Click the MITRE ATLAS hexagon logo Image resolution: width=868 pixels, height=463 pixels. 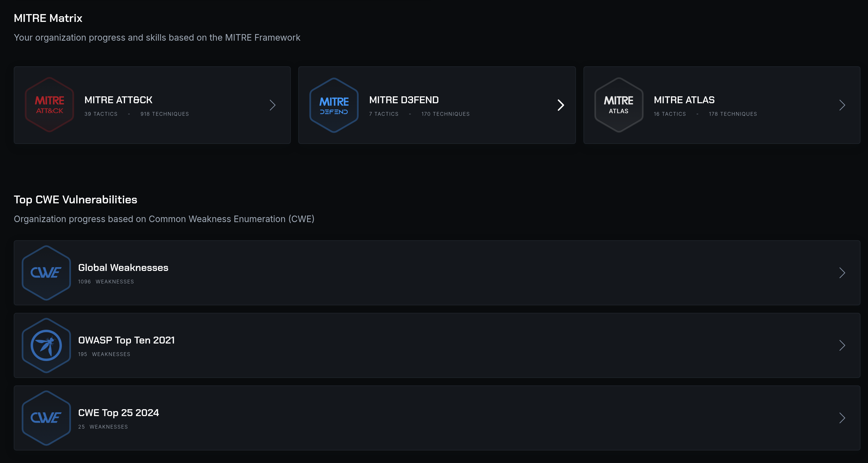[619, 105]
